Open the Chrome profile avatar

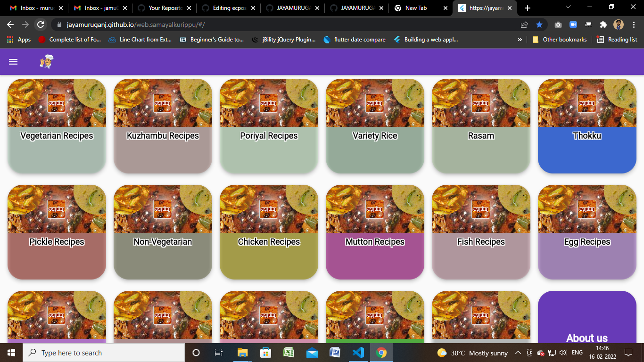(619, 25)
